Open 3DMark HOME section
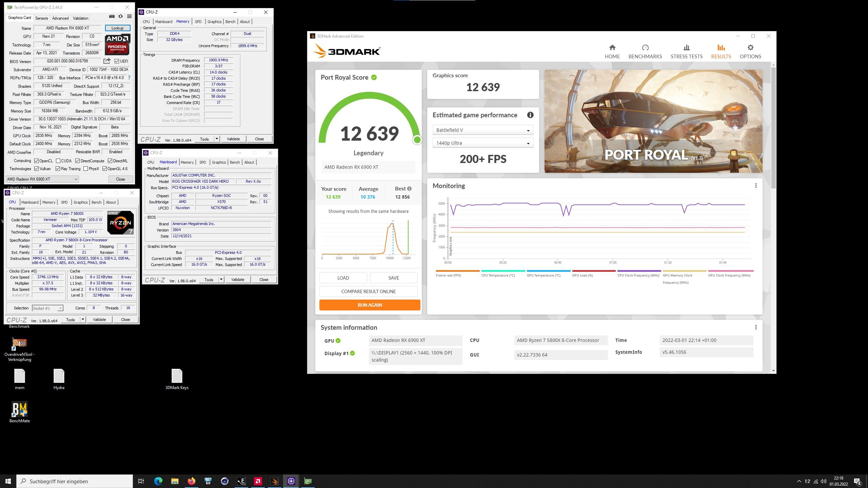This screenshot has width=868, height=488. coord(612,52)
